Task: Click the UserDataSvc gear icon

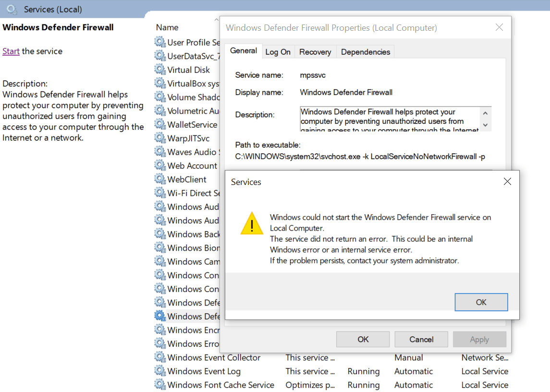Action: pyautogui.click(x=160, y=56)
